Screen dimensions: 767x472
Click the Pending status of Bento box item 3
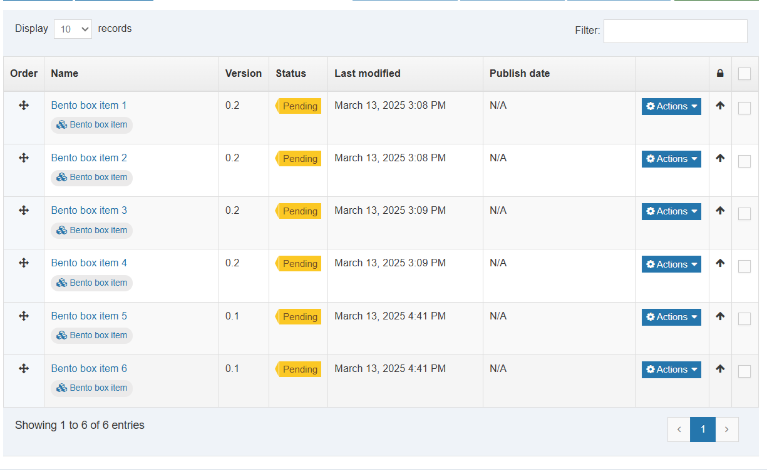298,211
